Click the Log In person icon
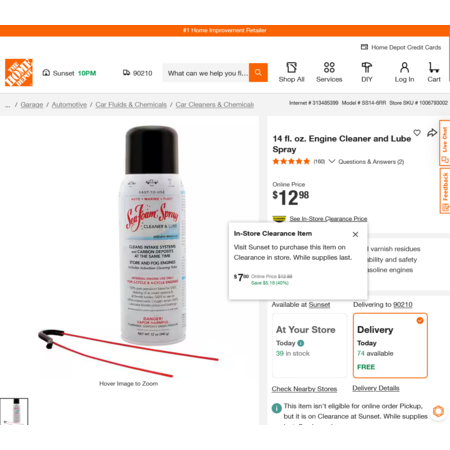The width and height of the screenshot is (450, 450). pos(404,68)
